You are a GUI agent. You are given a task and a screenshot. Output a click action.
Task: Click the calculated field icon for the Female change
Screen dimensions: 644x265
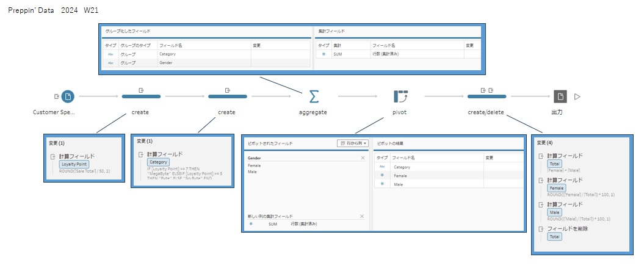click(540, 180)
